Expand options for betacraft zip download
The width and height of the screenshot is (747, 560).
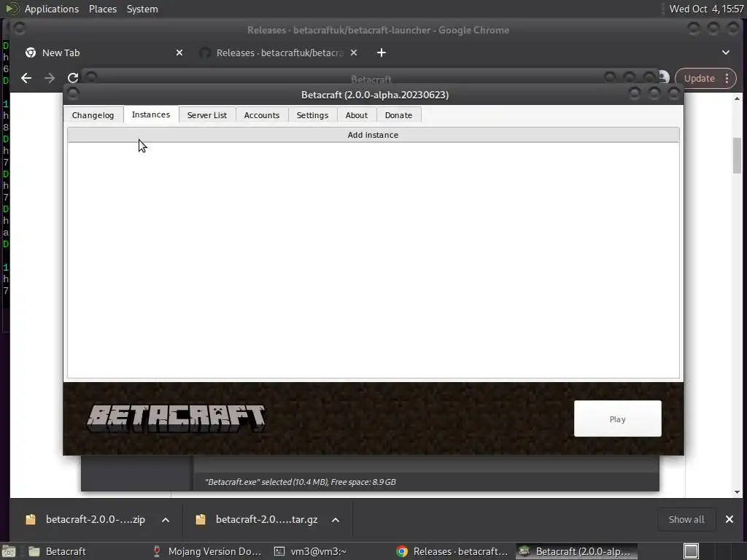[x=166, y=520]
